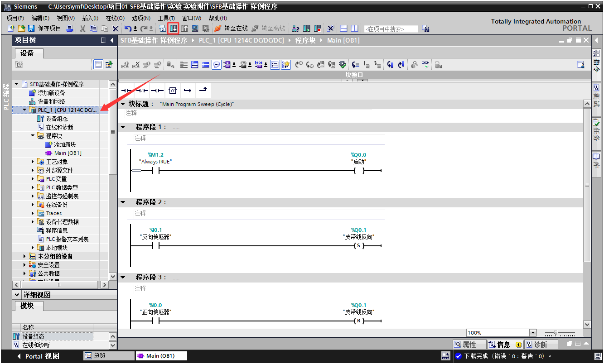The height and width of the screenshot is (364, 604).
Task: Insert an empty box from favorites
Action: click(x=172, y=91)
